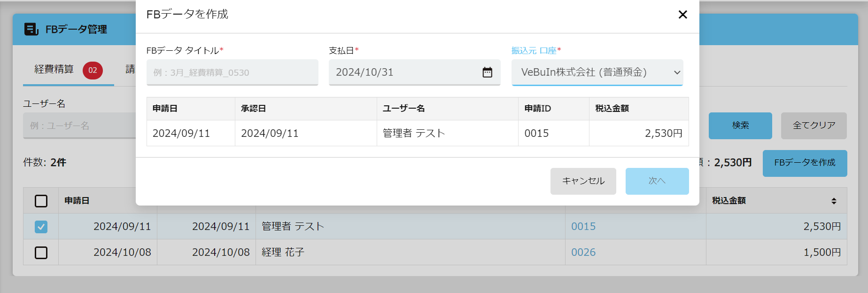Open application ID 0026 link
Image resolution: width=868 pixels, height=293 pixels.
coord(583,253)
